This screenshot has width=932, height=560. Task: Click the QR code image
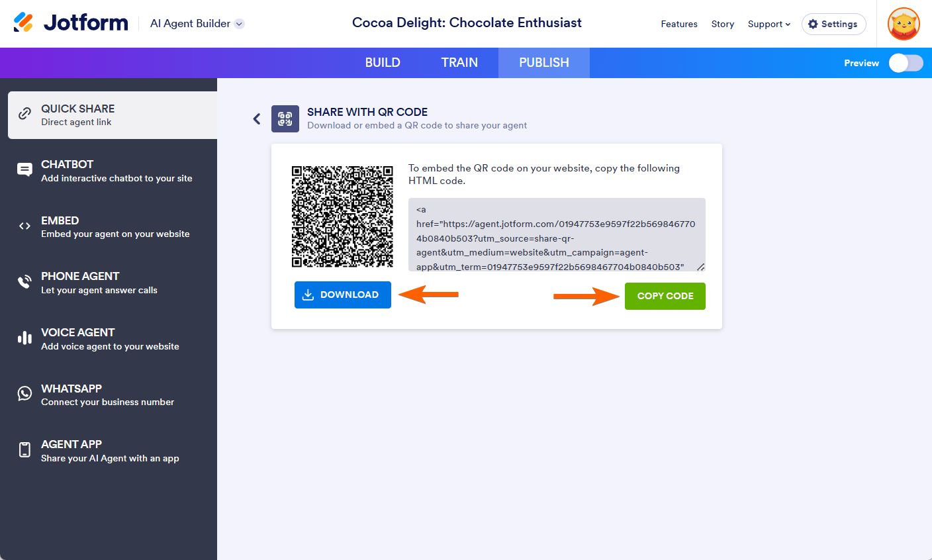pos(342,216)
